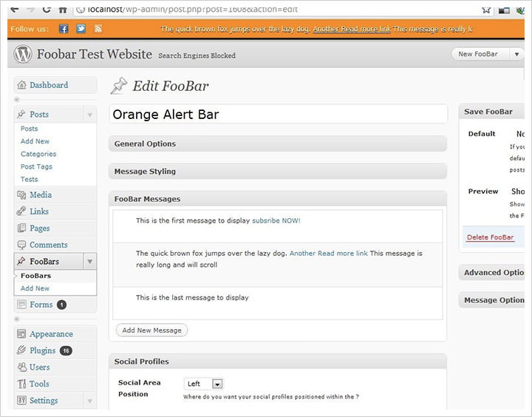Open the Links menu item
Viewport: 532px width, 417px height.
[x=39, y=211]
